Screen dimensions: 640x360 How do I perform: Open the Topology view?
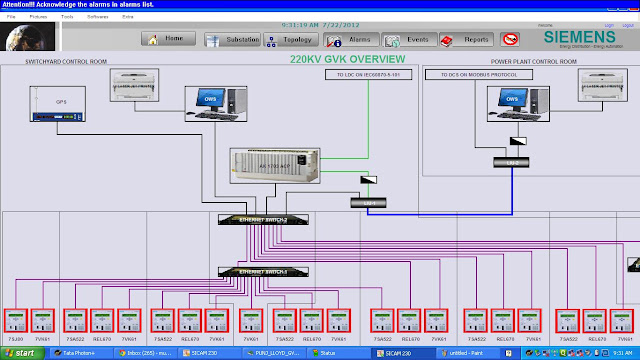pyautogui.click(x=291, y=40)
